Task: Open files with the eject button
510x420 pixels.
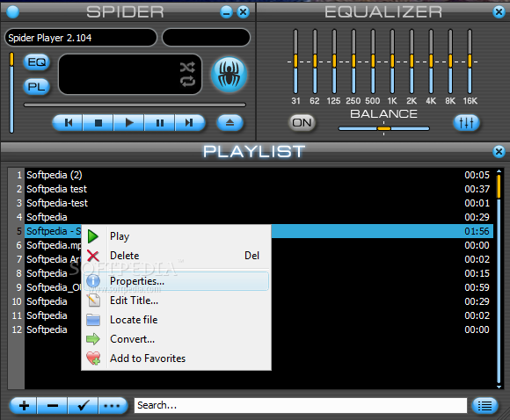Action: coord(229,123)
